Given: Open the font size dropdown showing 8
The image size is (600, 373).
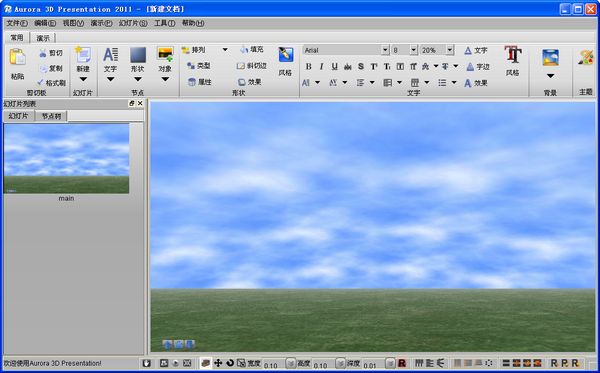Looking at the screenshot, I should (x=413, y=50).
